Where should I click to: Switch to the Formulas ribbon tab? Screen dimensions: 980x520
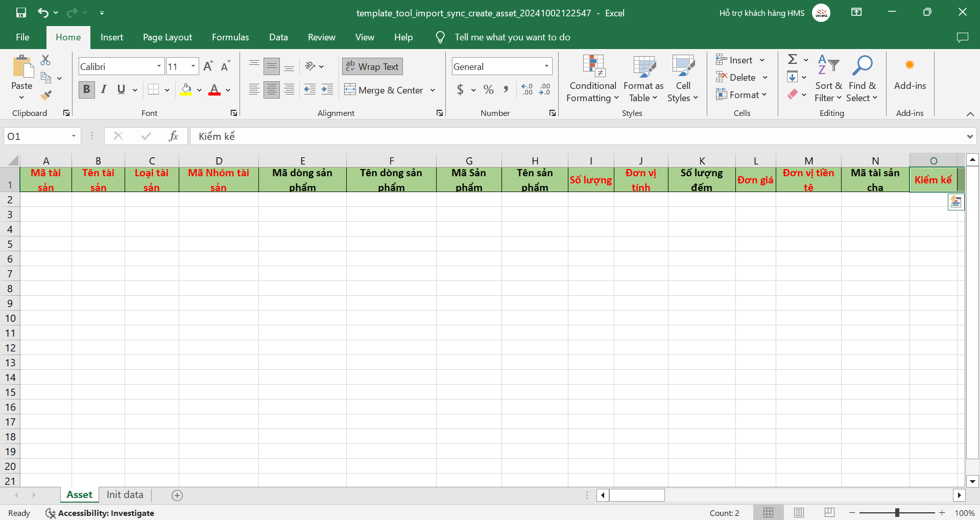tap(230, 37)
